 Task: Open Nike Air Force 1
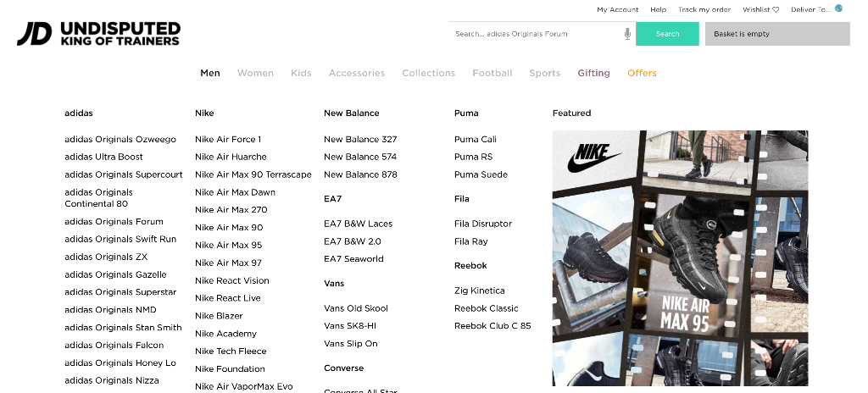(x=228, y=140)
